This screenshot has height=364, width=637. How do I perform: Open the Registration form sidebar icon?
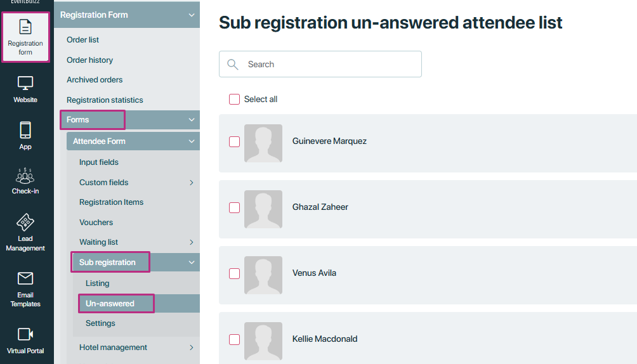pyautogui.click(x=25, y=27)
